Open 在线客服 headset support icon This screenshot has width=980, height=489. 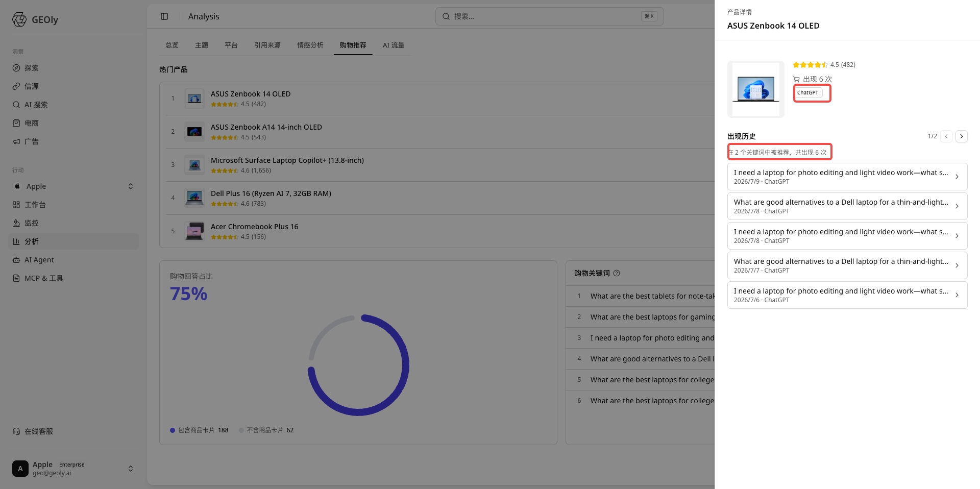tap(16, 431)
